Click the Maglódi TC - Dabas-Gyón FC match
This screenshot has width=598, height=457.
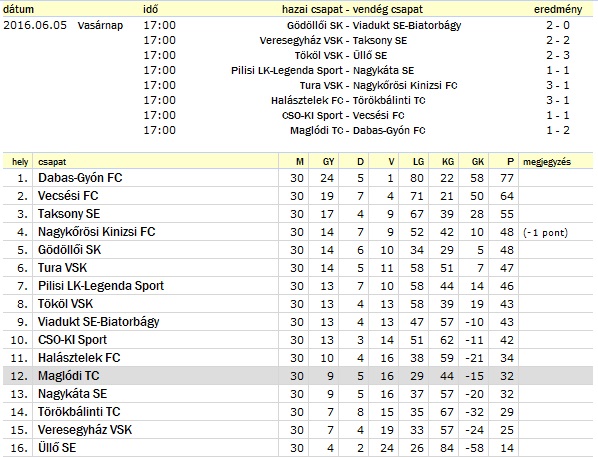click(x=358, y=130)
